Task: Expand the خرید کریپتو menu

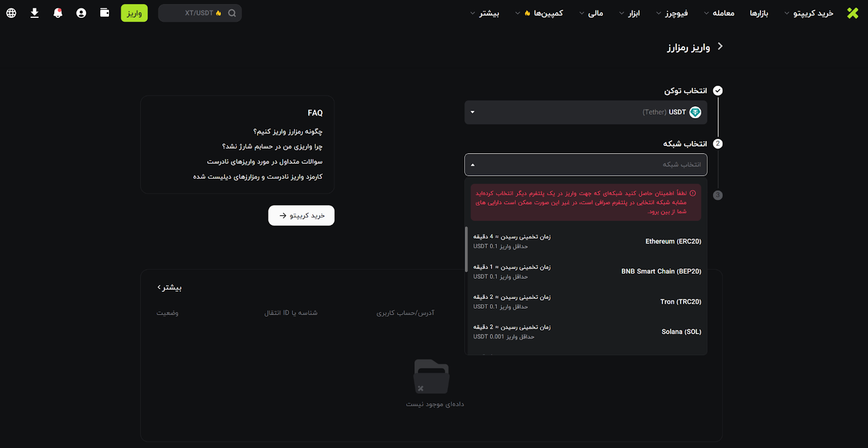Action: click(x=808, y=13)
